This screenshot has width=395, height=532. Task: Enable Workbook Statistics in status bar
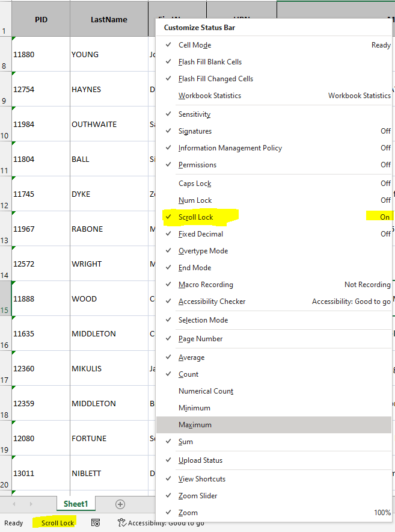[x=274, y=96]
